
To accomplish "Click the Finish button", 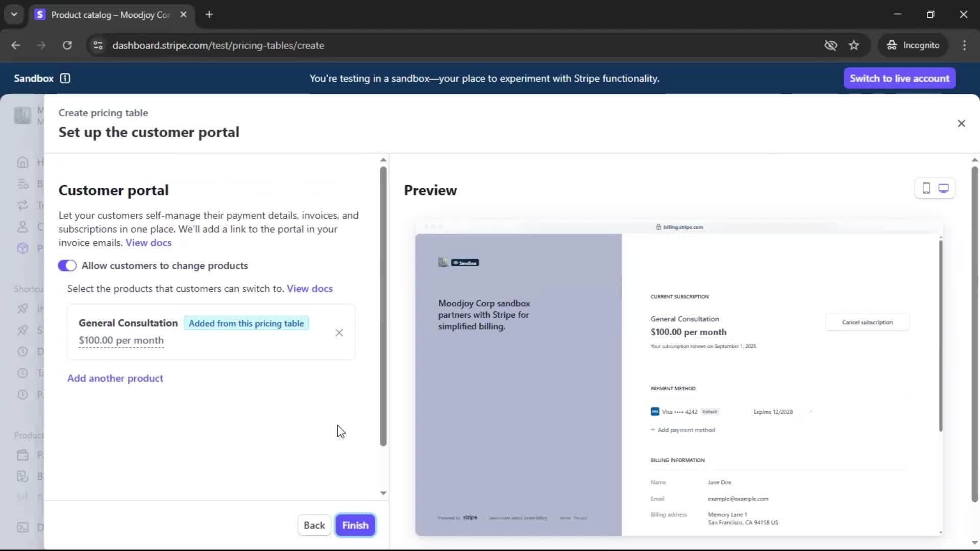I will [x=355, y=525].
